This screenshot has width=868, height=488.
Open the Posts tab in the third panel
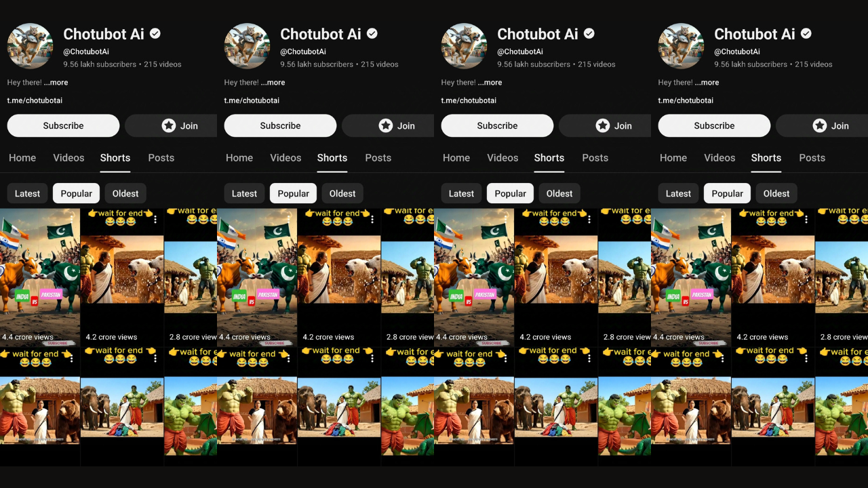[595, 158]
